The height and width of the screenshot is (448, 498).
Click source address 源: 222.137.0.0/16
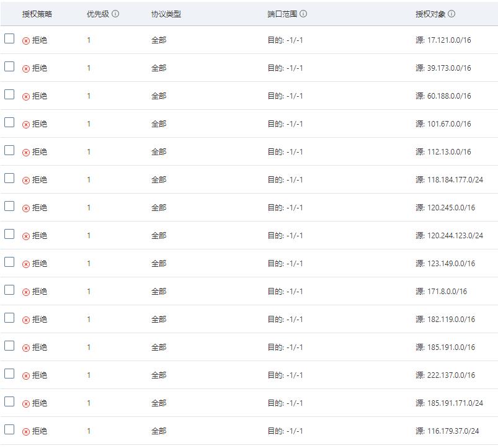(x=445, y=375)
